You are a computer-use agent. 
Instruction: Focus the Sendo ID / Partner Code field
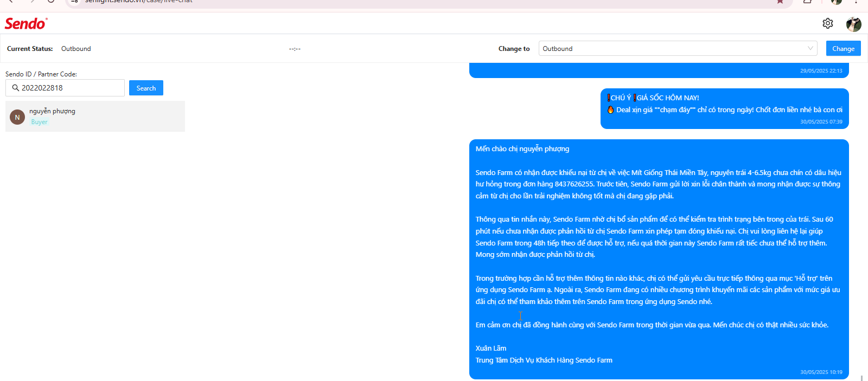pyautogui.click(x=65, y=88)
